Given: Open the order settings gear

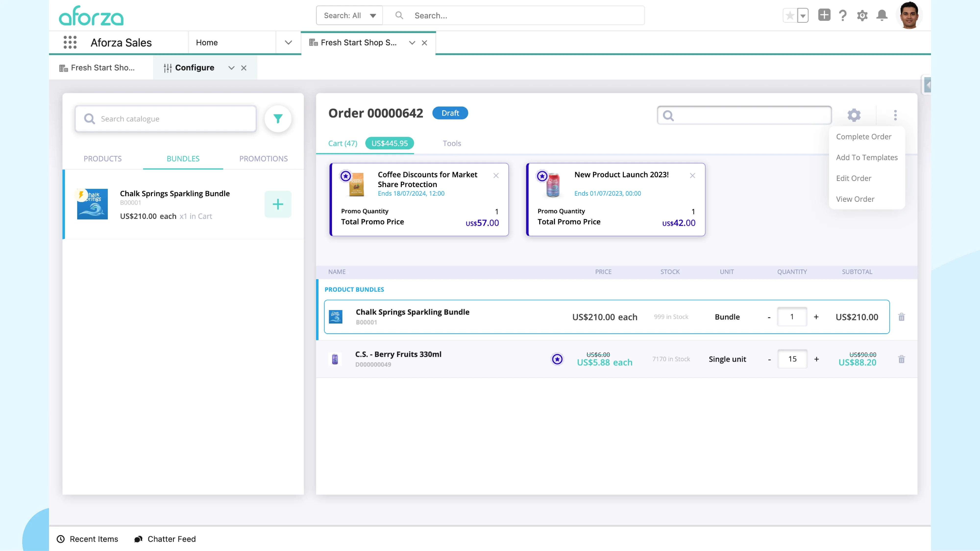Looking at the screenshot, I should click(854, 115).
